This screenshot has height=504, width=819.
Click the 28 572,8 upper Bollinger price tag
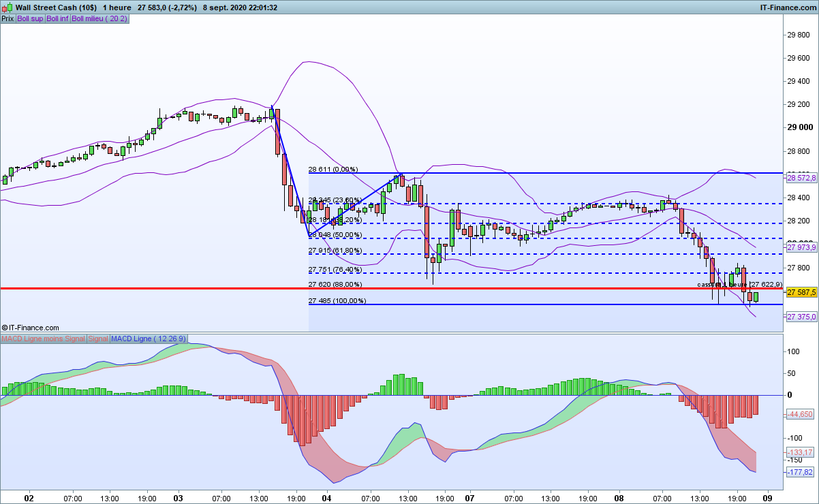click(801, 177)
